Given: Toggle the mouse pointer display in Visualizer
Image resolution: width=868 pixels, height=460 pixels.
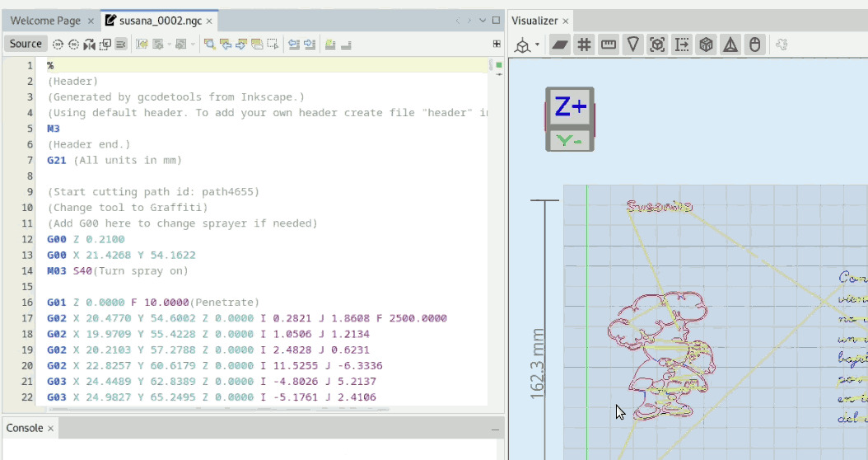Looking at the screenshot, I should pyautogui.click(x=755, y=45).
